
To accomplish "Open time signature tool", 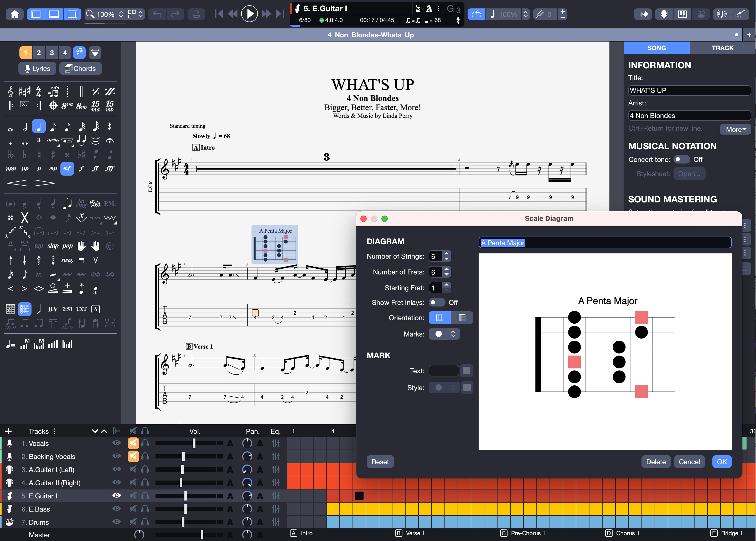I will coord(39,91).
